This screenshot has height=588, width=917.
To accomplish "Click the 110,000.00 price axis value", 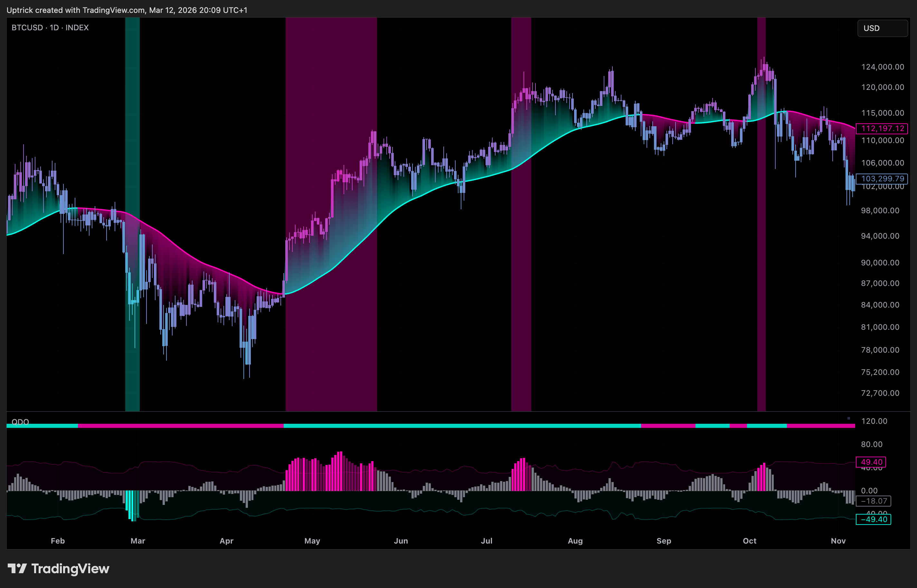I will 883,140.
